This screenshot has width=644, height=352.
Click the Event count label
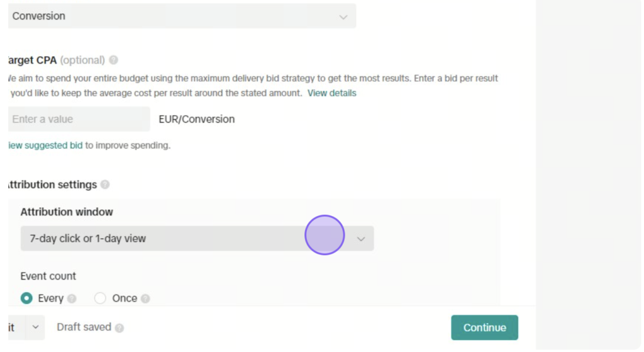click(x=48, y=276)
